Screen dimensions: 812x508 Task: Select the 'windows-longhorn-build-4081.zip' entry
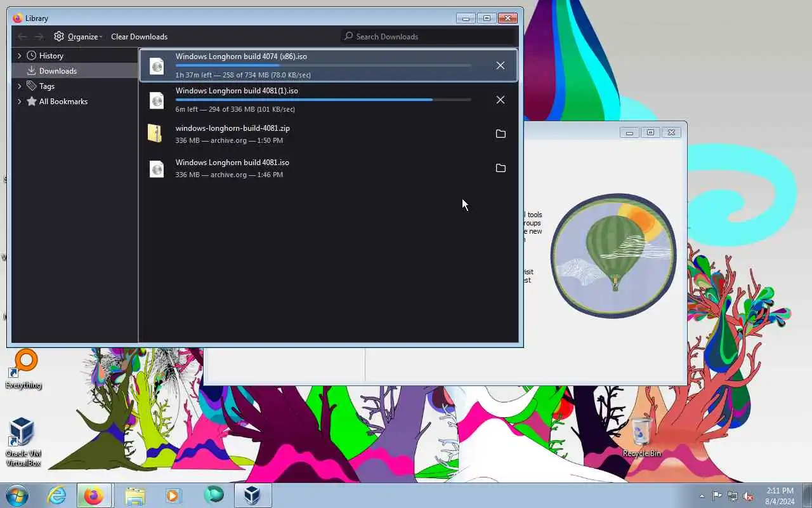(329, 134)
